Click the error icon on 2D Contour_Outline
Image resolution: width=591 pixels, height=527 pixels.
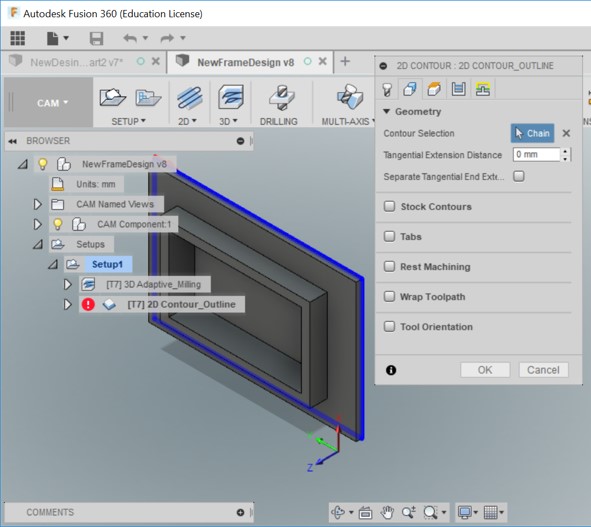coord(88,304)
